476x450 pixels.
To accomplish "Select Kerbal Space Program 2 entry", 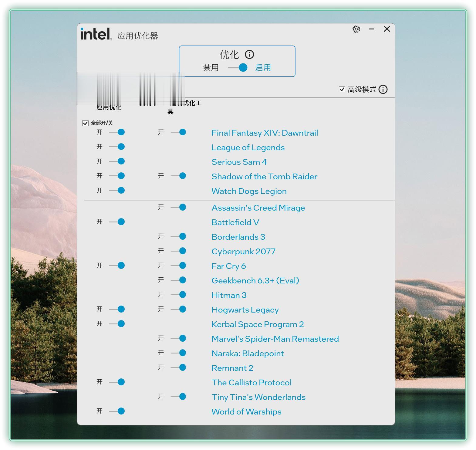I will [258, 324].
